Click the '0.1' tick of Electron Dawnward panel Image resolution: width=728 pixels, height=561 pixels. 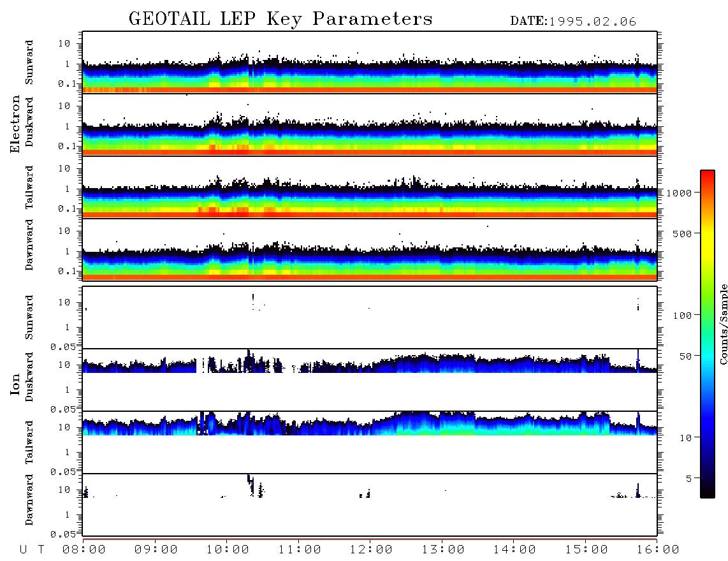[x=67, y=271]
